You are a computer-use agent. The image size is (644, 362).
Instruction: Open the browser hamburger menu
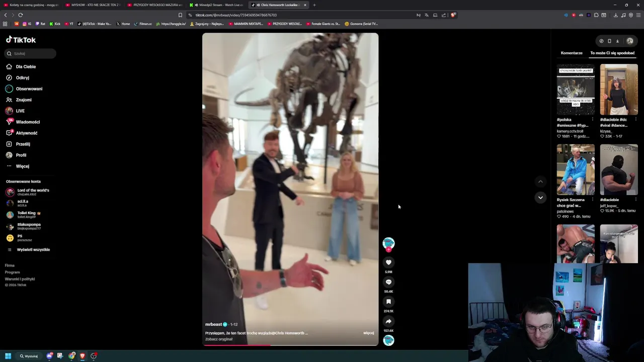point(638,15)
